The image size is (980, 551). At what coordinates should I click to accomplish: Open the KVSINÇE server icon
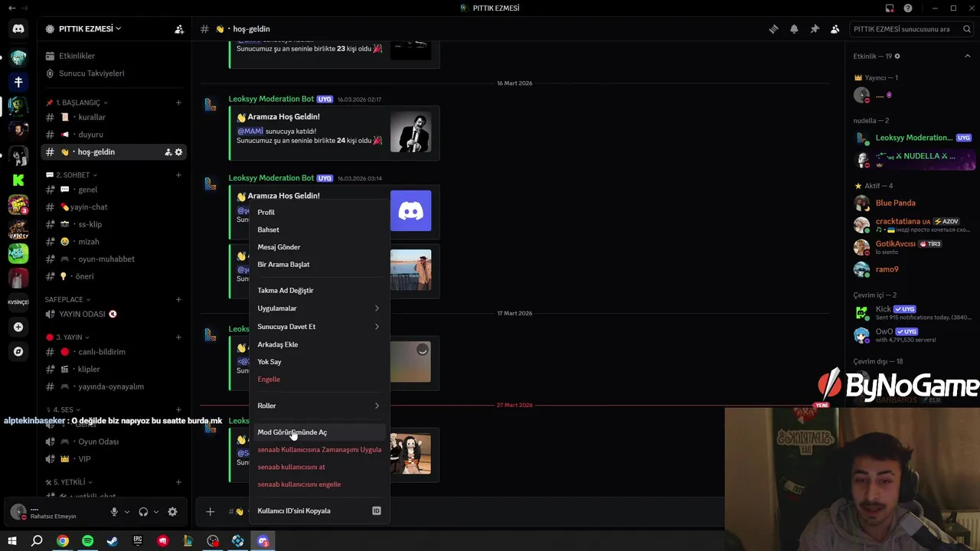coord(18,302)
